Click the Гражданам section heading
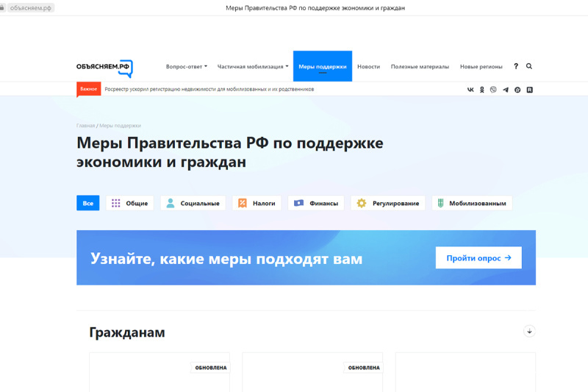 click(127, 332)
